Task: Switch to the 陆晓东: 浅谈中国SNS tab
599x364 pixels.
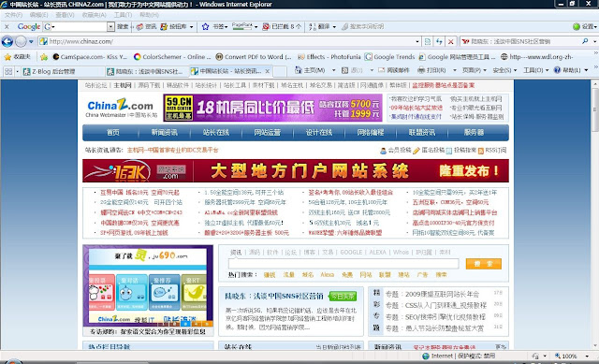Action: click(147, 71)
